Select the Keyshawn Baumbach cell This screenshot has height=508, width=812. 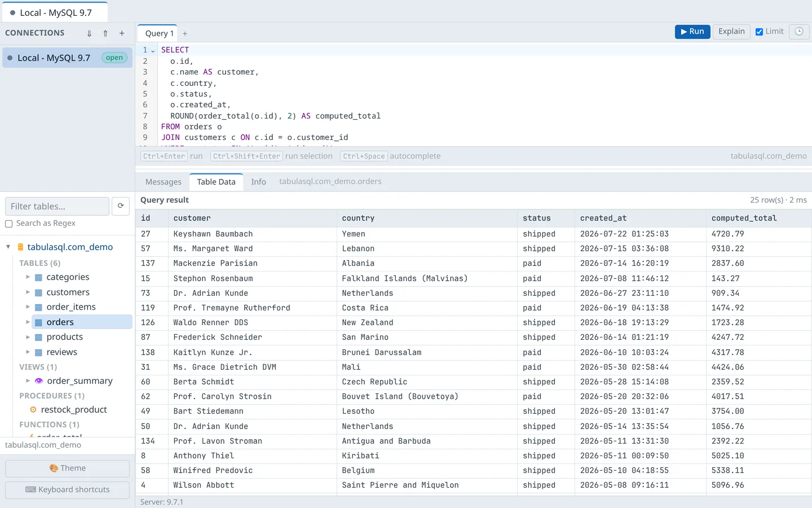pyautogui.click(x=253, y=234)
